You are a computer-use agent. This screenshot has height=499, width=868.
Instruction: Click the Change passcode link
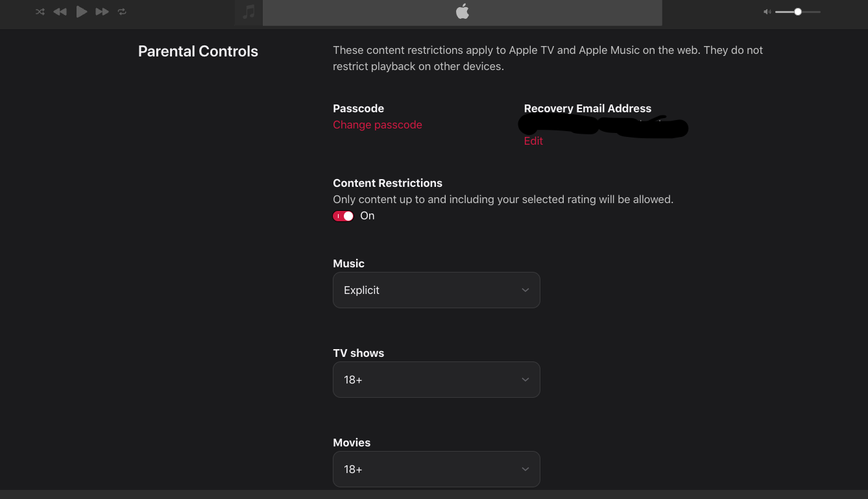tap(377, 125)
